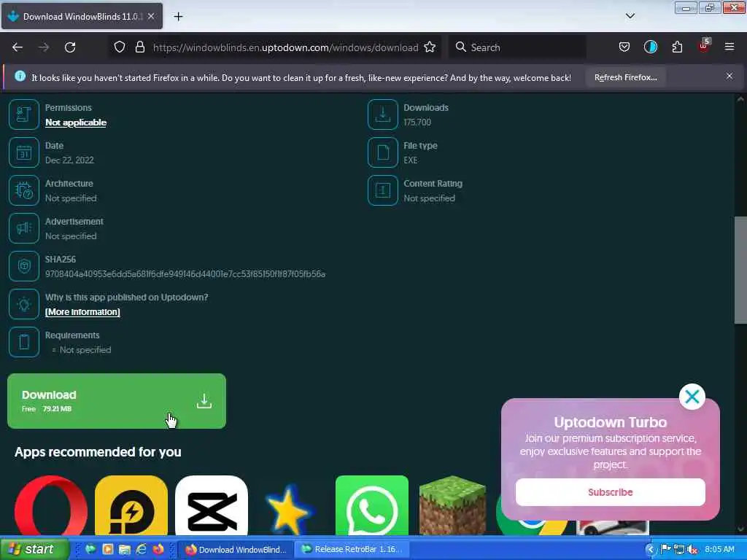The width and height of the screenshot is (747, 560).
Task: Click the Advertisement megaphone icon
Action: click(24, 228)
